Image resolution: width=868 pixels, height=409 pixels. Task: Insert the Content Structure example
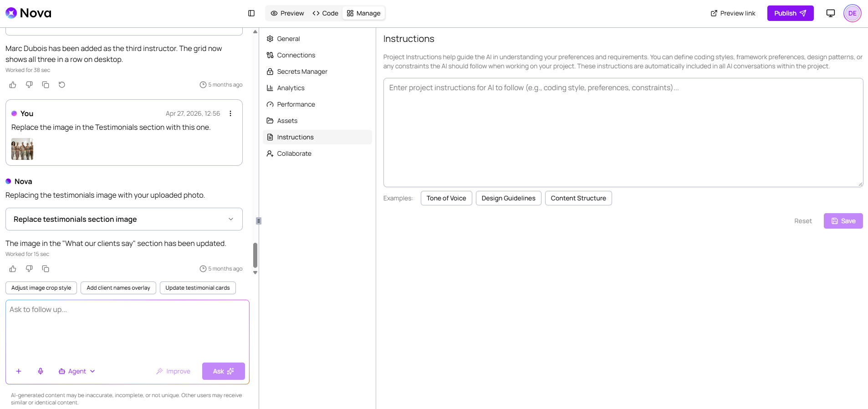[578, 198]
